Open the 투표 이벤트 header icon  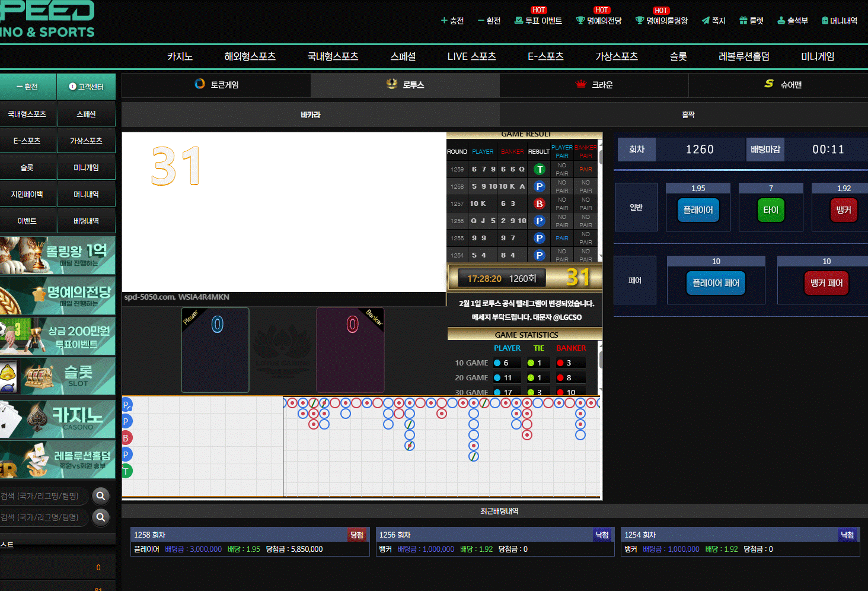[519, 21]
